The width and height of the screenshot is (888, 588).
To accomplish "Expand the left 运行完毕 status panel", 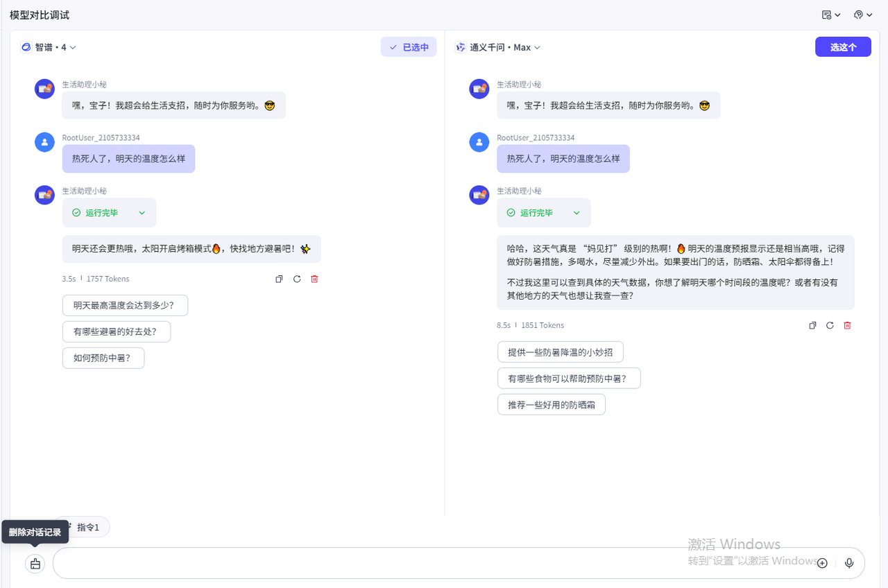I will [x=142, y=213].
